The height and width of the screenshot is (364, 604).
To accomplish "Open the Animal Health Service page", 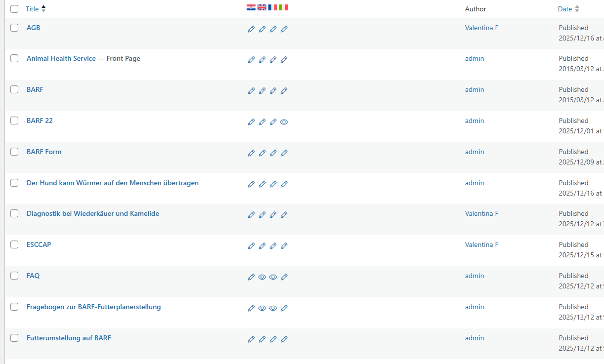I will coord(61,58).
